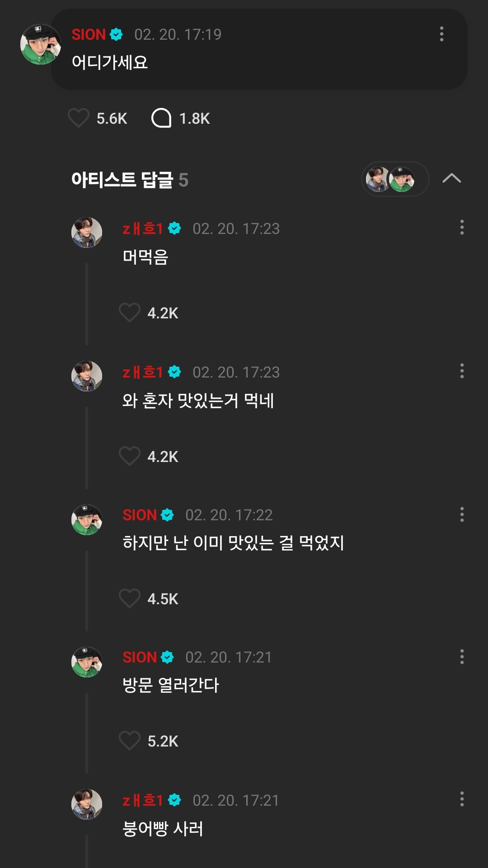This screenshot has height=868, width=488.
Task: Tap SION username on the main post
Action: pos(89,34)
